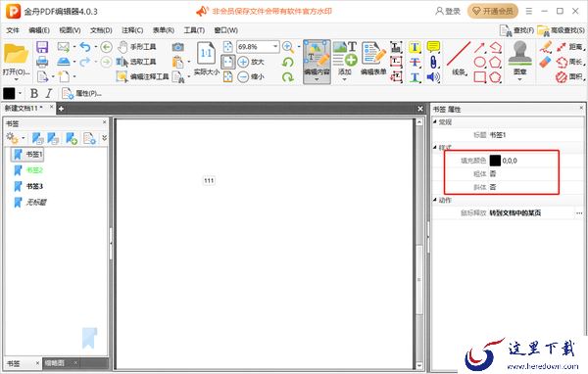
Task: Click the email envelope icon
Action: [64, 47]
